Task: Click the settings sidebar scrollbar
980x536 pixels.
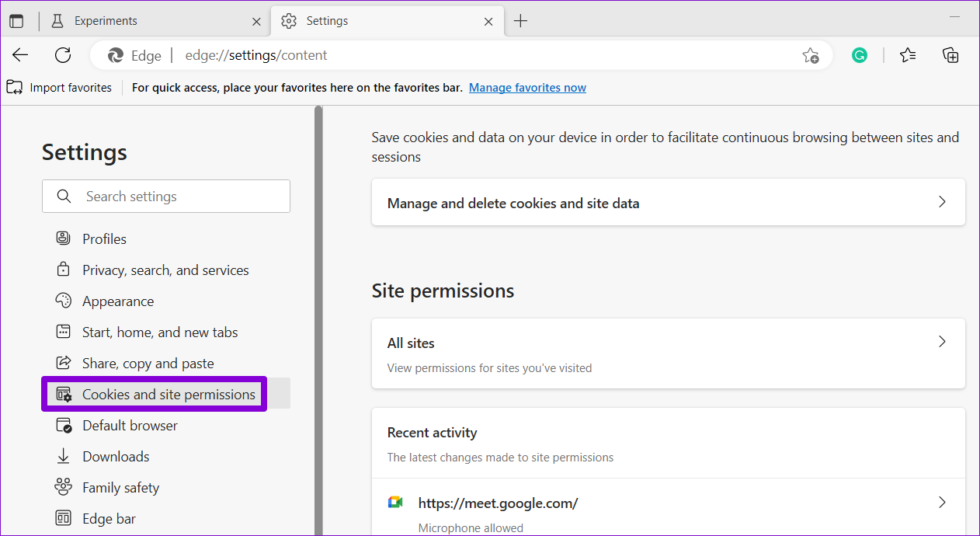Action: (318, 320)
